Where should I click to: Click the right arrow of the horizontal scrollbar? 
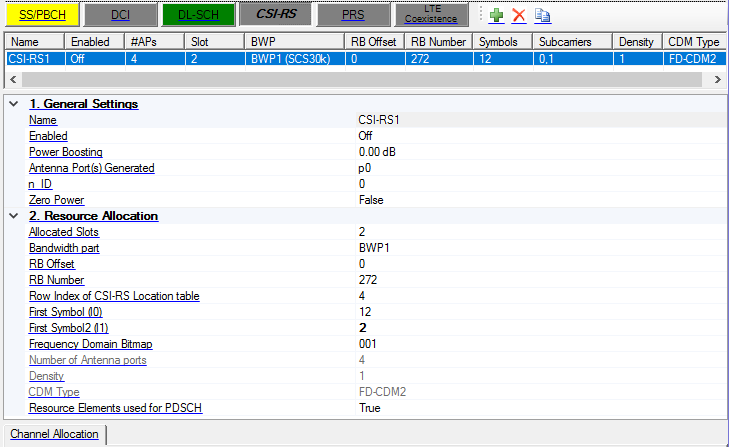[x=717, y=80]
